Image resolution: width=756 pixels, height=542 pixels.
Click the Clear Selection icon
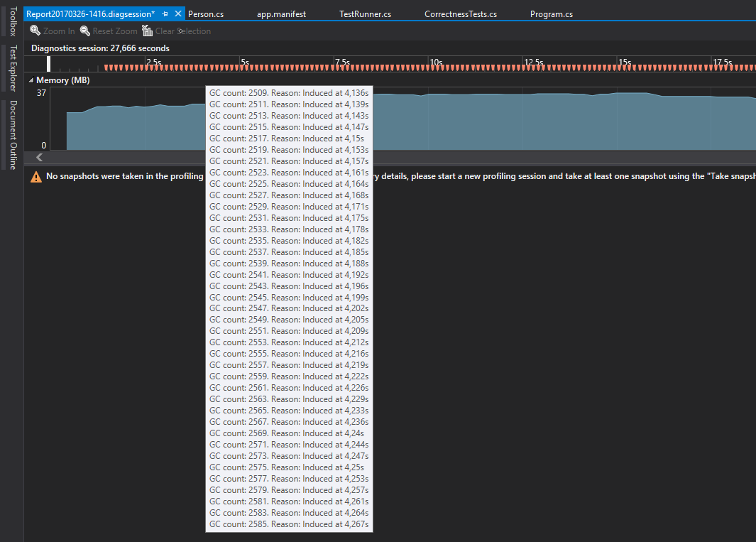click(147, 31)
